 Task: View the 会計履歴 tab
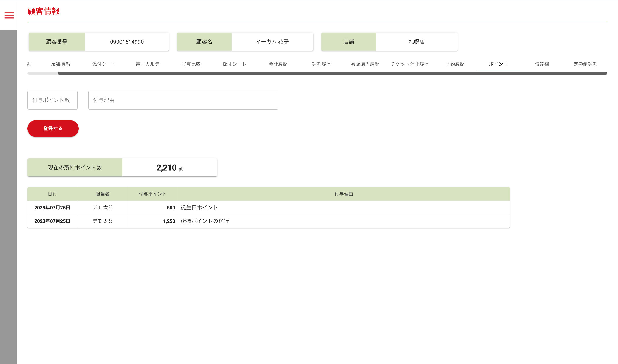coord(278,64)
